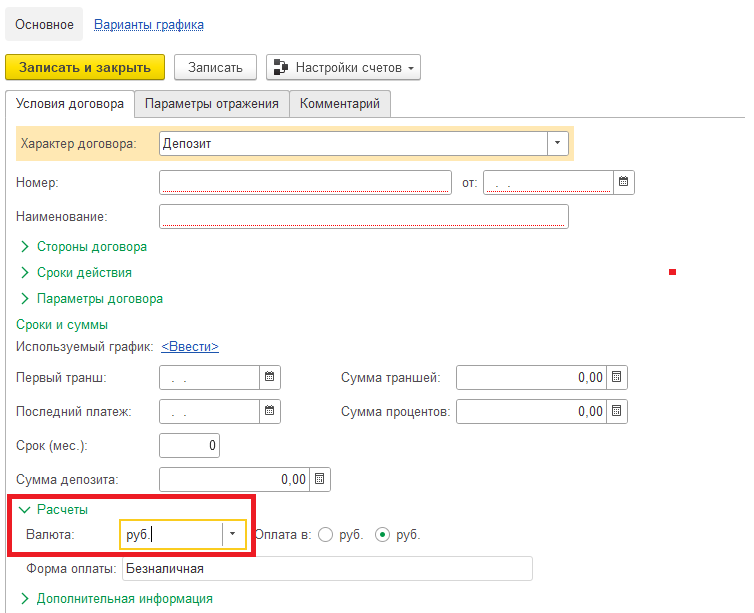Click the Сумма траншей amount field
Image resolution: width=754 pixels, height=613 pixels.
pos(531,377)
